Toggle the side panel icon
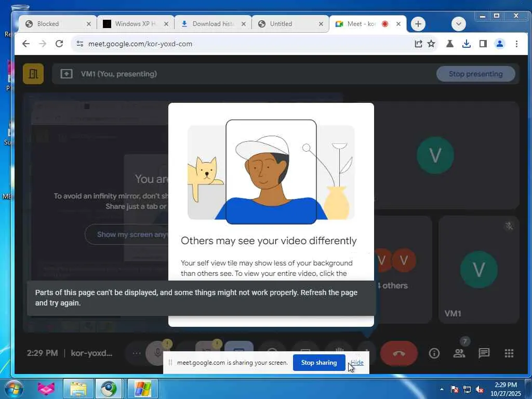 pos(483,44)
